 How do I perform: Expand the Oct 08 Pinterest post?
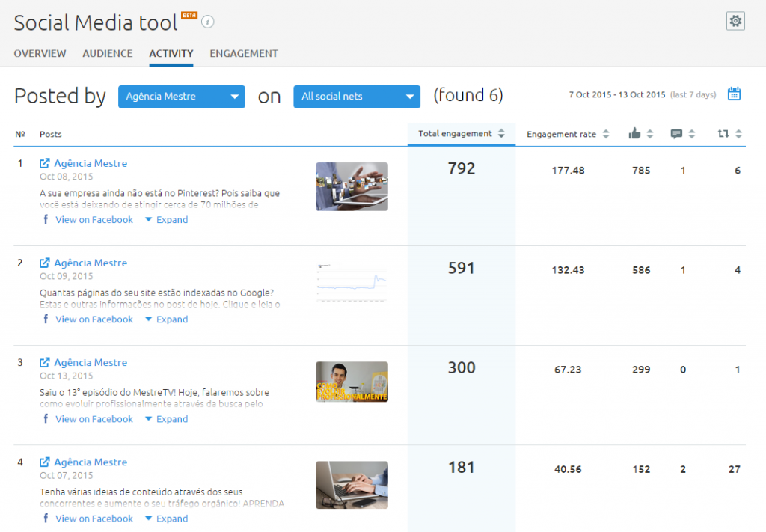[x=166, y=220]
